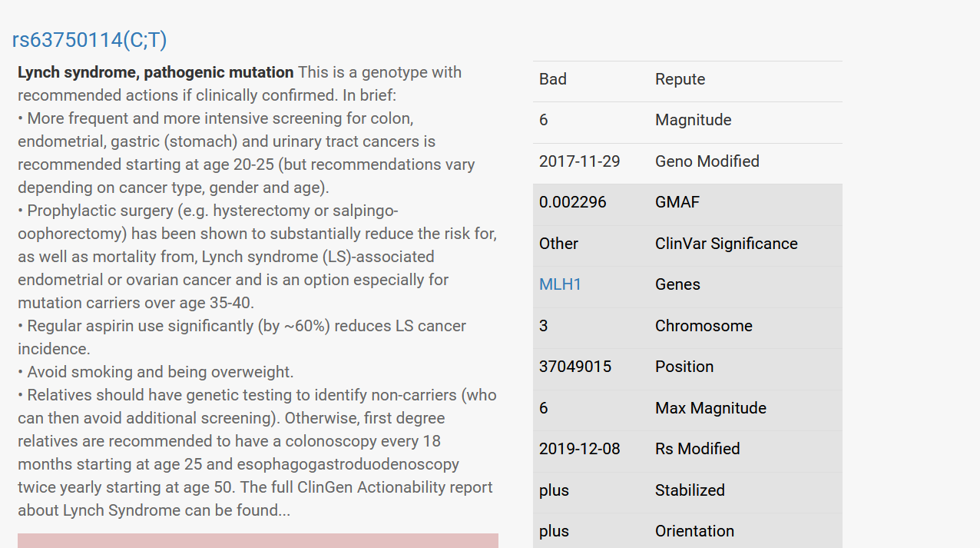Click the ClinVar value Other
The height and width of the screenshot is (548, 980).
tap(558, 244)
